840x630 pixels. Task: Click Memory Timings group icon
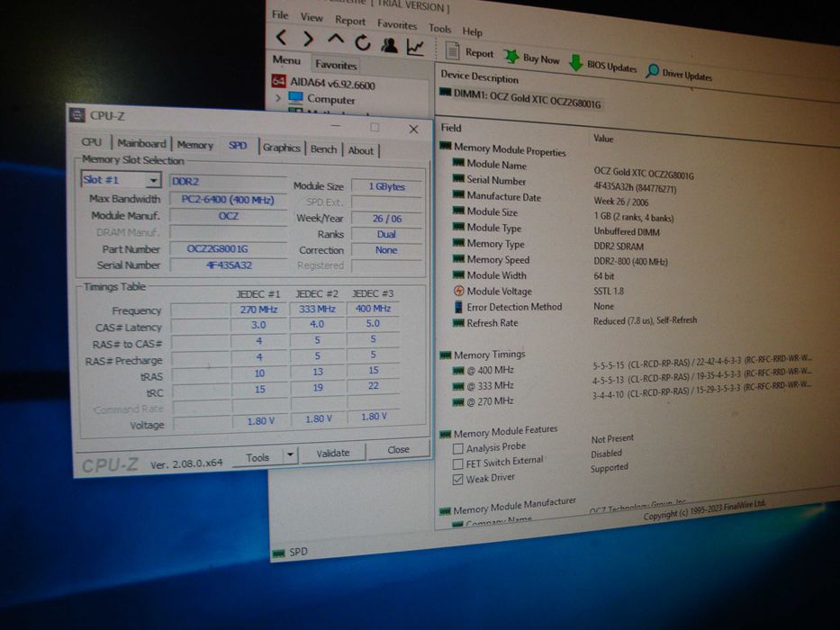pyautogui.click(x=445, y=355)
